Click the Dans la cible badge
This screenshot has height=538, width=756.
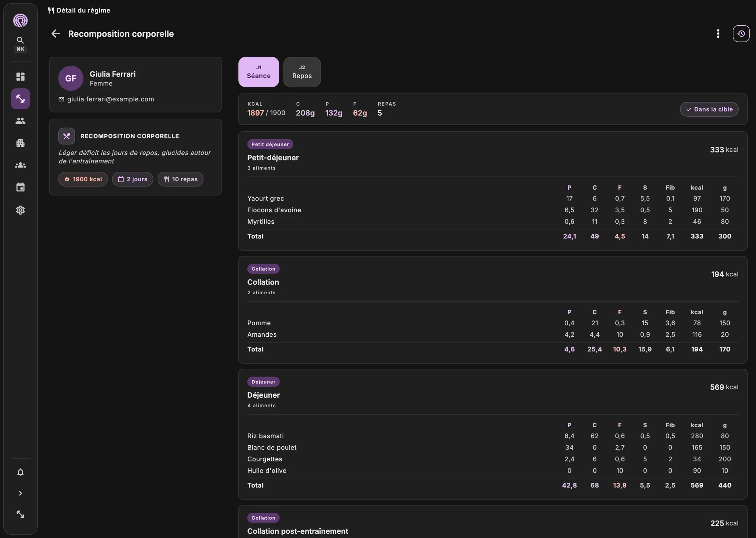709,109
